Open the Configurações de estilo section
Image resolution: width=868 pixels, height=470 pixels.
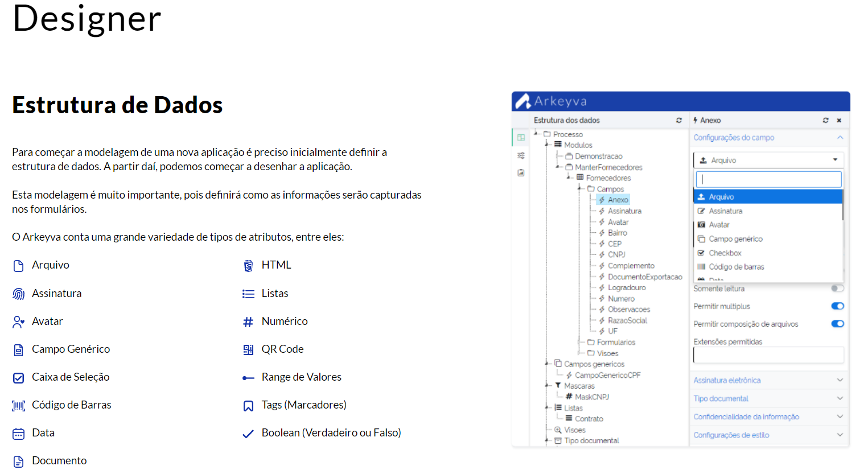768,434
